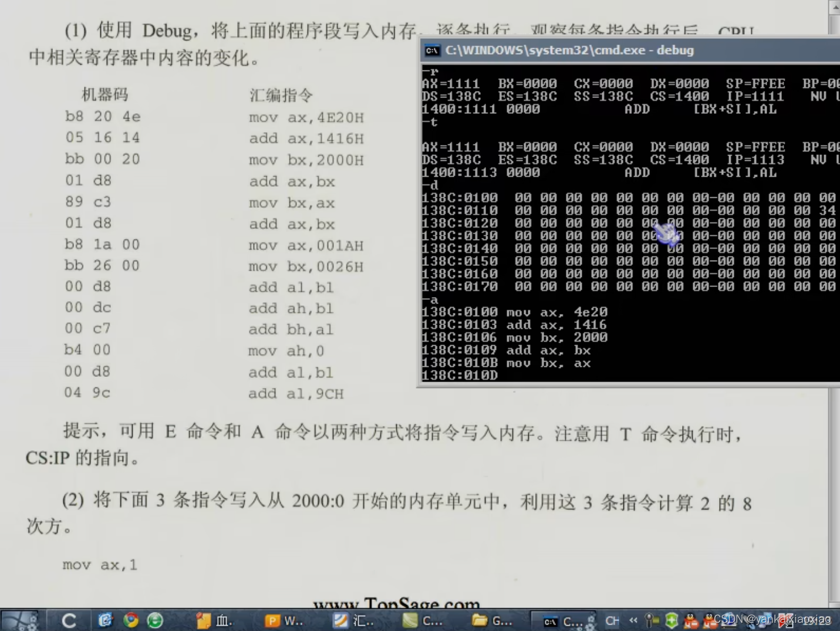Click machine code bb 26 00
Screen dimensions: 840x631
coord(103,265)
